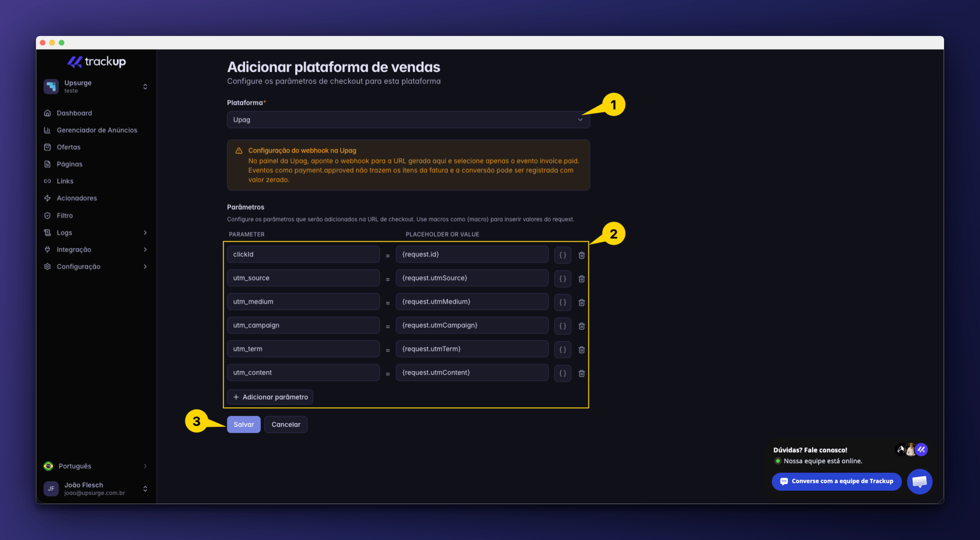This screenshot has height=540, width=980.
Task: Edit the utm_term parameter name field
Action: coord(303,349)
